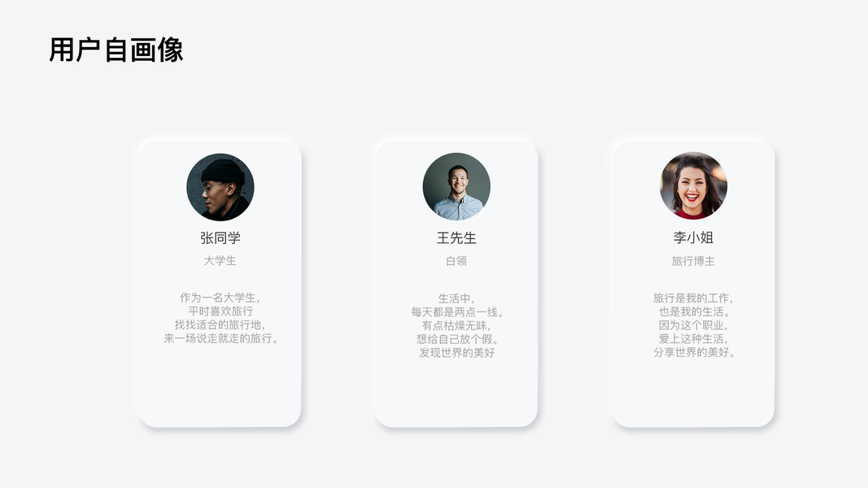Viewport: 868px width, 488px height.
Task: Click the line 旅行是我的工作
Action: [693, 298]
